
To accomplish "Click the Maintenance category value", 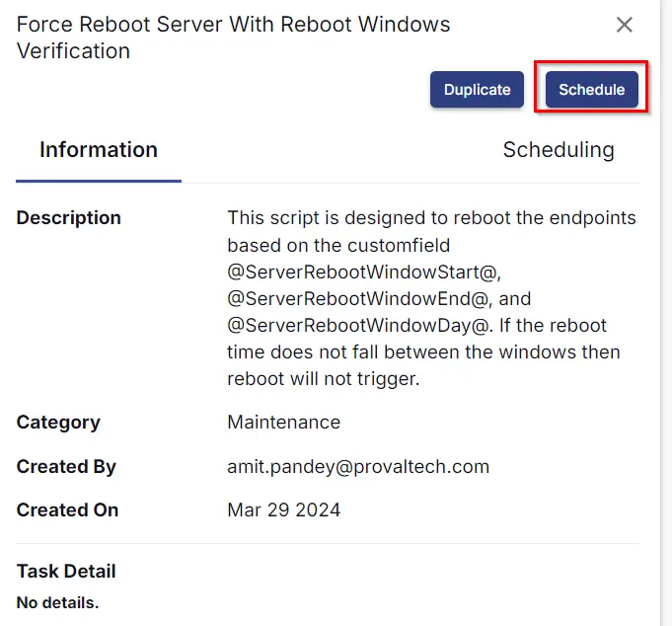I will tap(284, 423).
